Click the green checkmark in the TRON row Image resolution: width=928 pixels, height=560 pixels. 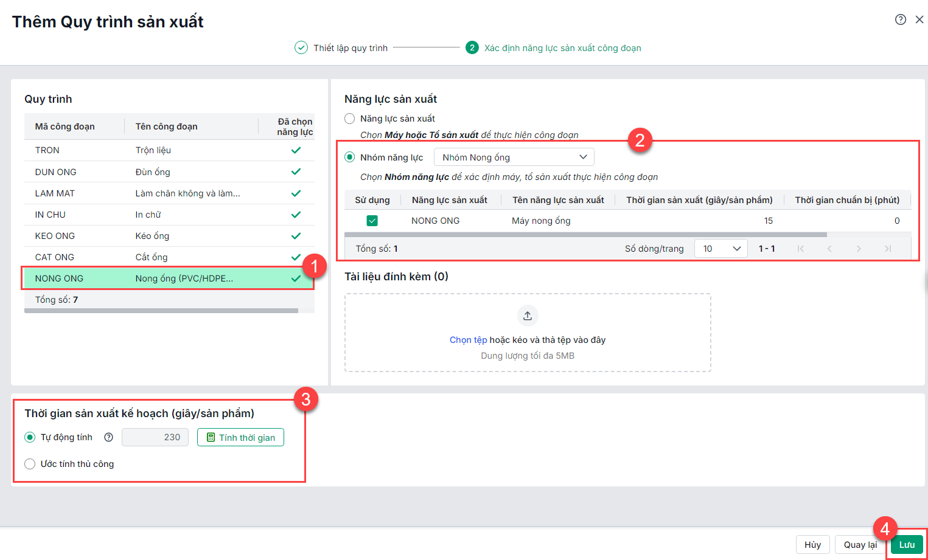(x=296, y=150)
